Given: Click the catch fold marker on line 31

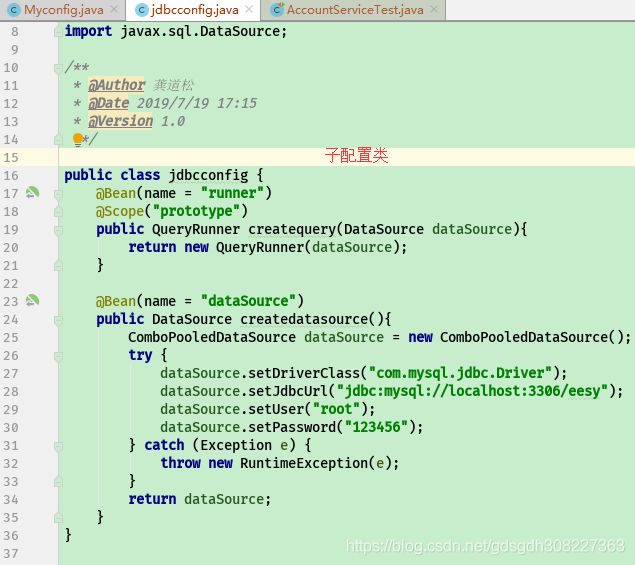Looking at the screenshot, I should coord(58,446).
